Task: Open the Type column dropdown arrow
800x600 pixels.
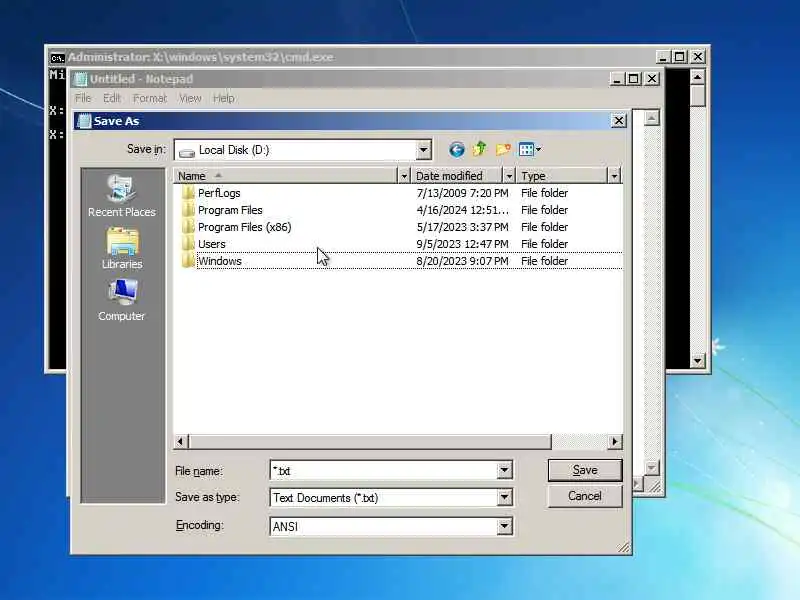Action: click(614, 176)
